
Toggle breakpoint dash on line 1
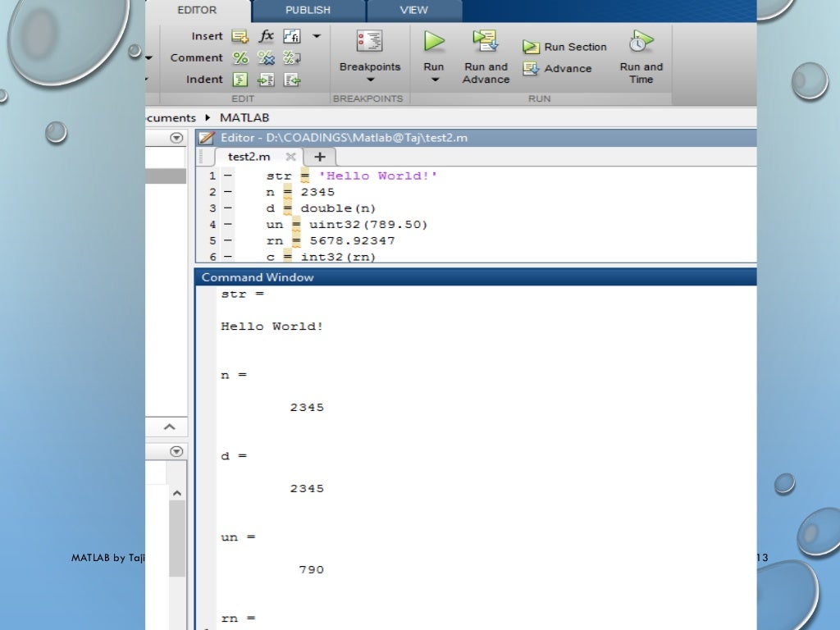[227, 176]
